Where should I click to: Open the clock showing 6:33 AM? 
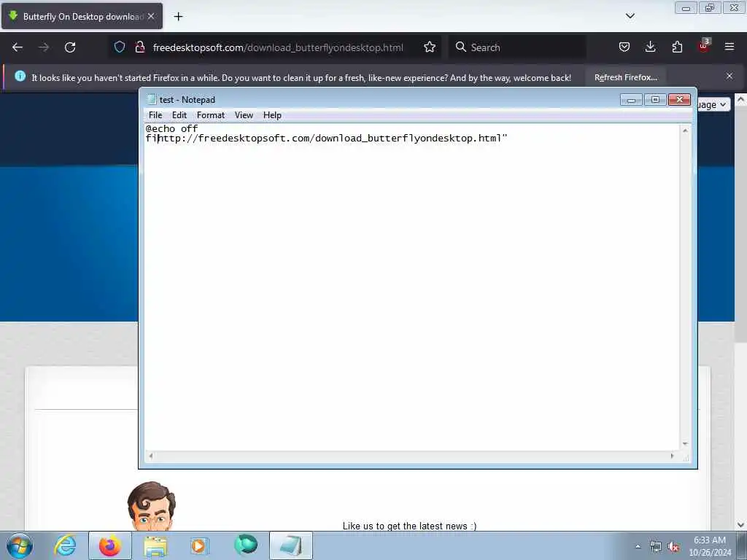point(709,546)
